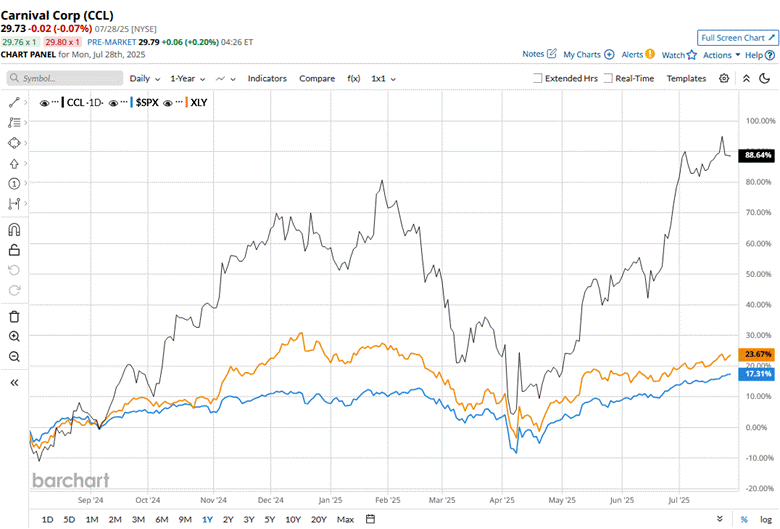Select the 5Y range tab

[x=270, y=520]
